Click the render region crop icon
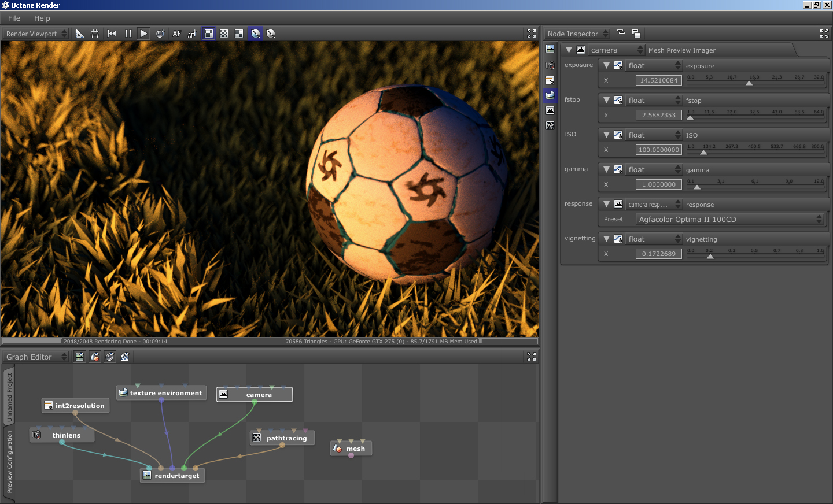The width and height of the screenshot is (833, 504). [x=95, y=34]
